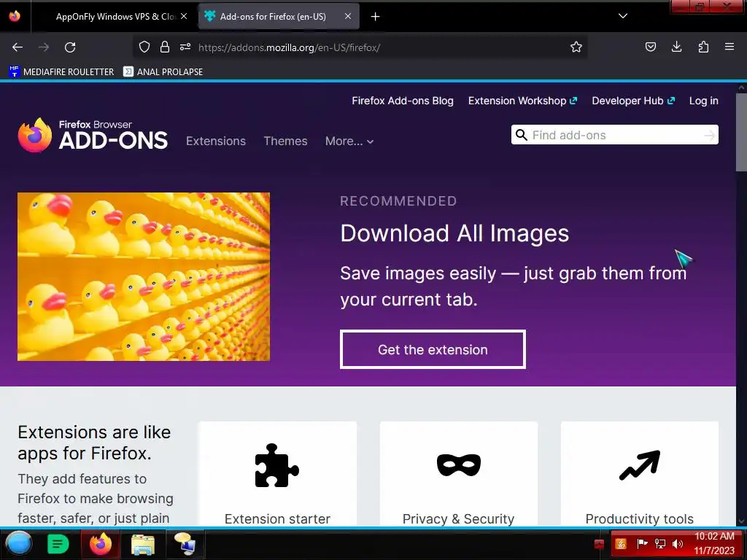The image size is (747, 560).
Task: Bookmark this page with the star icon
Action: coord(576,47)
